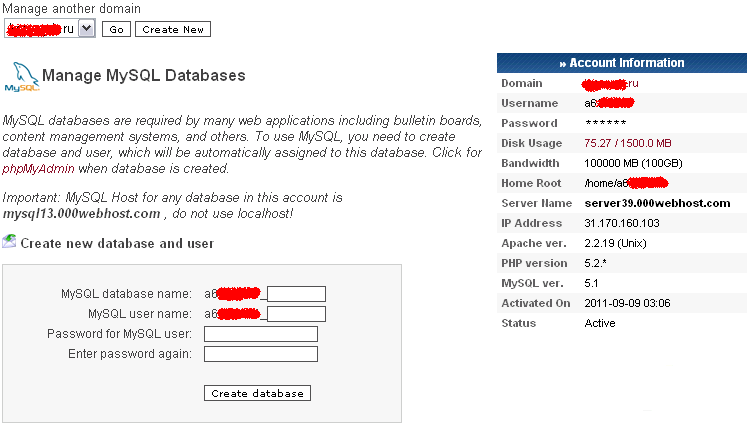
Task: Click the Apache version 2.2.19 (Unix)
Action: (x=615, y=243)
